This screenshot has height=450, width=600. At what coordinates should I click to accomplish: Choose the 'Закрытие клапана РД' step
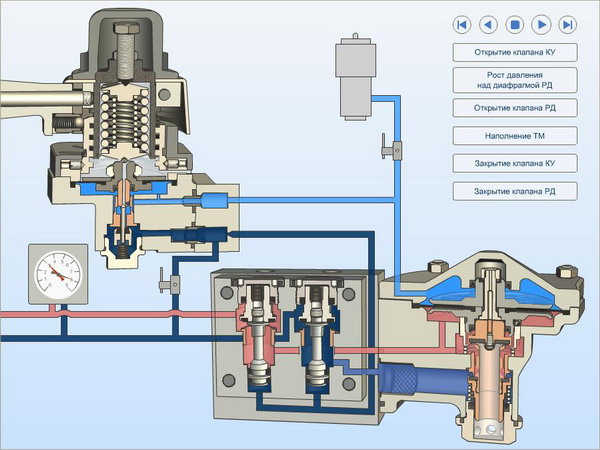pos(515,191)
